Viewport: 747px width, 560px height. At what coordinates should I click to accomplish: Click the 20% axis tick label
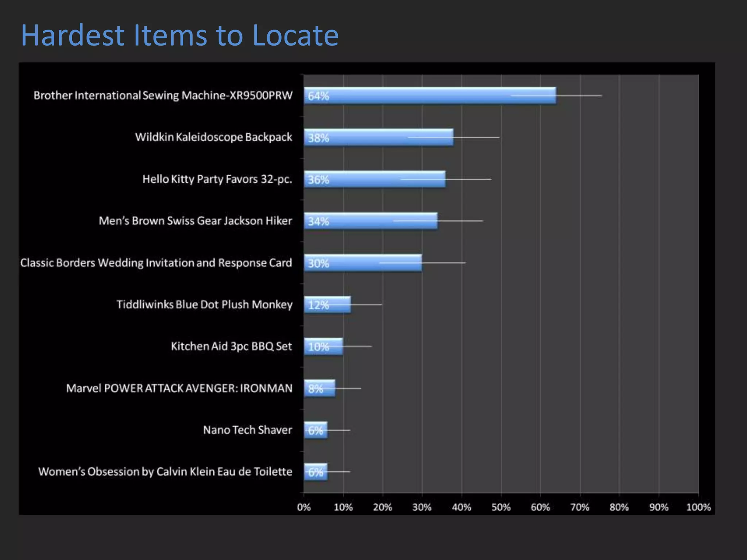[x=383, y=507]
